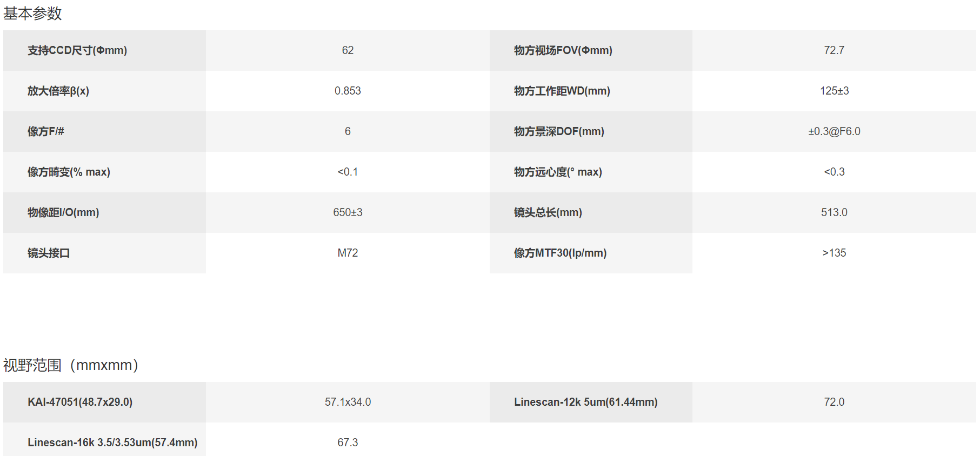The image size is (980, 456).
Task: Select the 物方工作距WD(mm) label
Action: (x=562, y=91)
